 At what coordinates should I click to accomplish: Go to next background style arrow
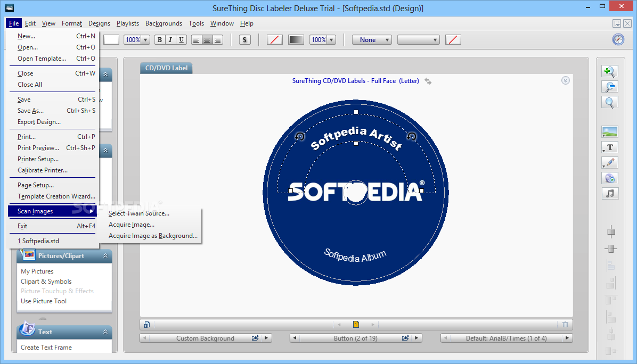click(266, 338)
